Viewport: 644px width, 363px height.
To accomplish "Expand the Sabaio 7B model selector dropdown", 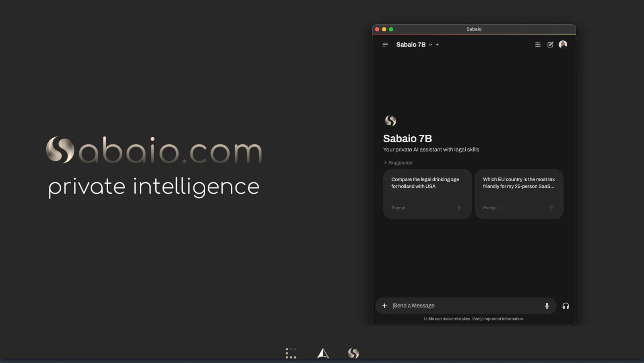I will pos(430,45).
